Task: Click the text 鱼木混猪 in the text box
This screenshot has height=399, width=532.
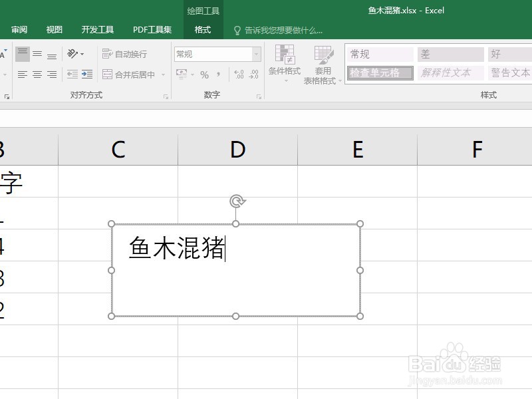Action: (176, 248)
